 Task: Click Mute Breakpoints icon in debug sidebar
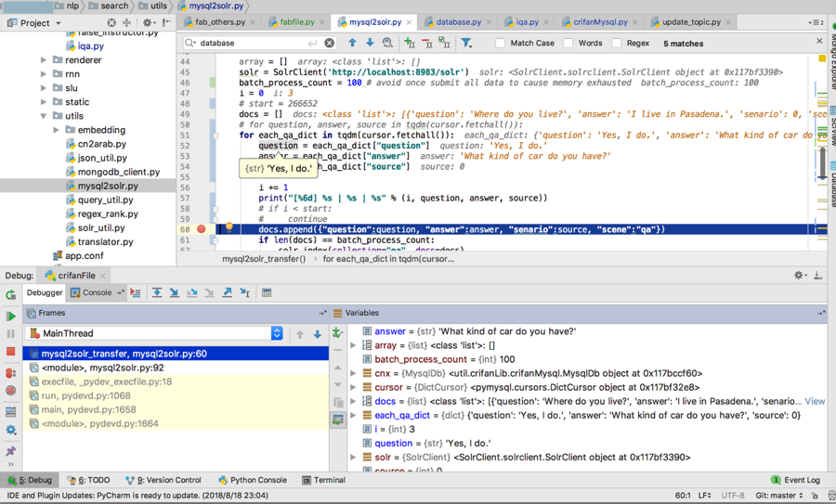(x=11, y=391)
